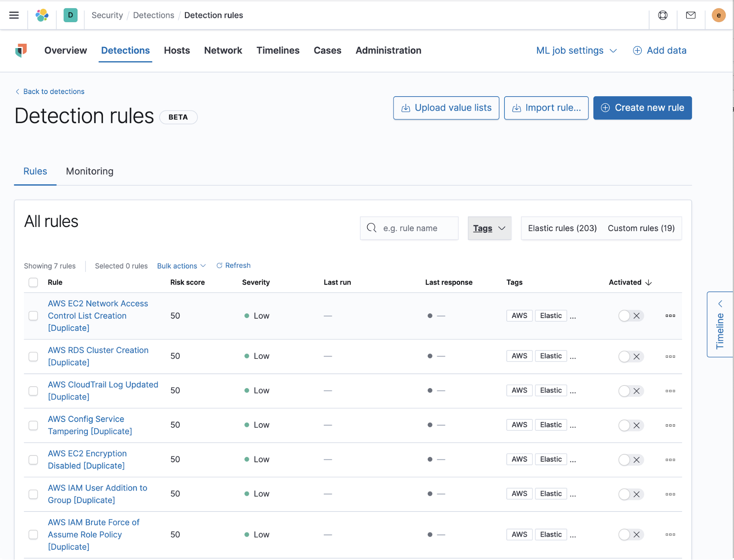Switch to the Cases tab

pyautogui.click(x=327, y=50)
